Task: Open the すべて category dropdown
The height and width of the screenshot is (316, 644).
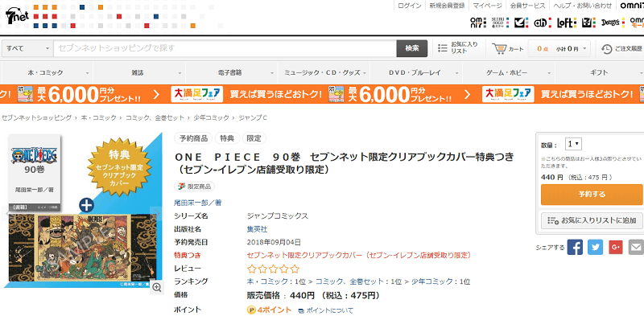Action: (27, 48)
